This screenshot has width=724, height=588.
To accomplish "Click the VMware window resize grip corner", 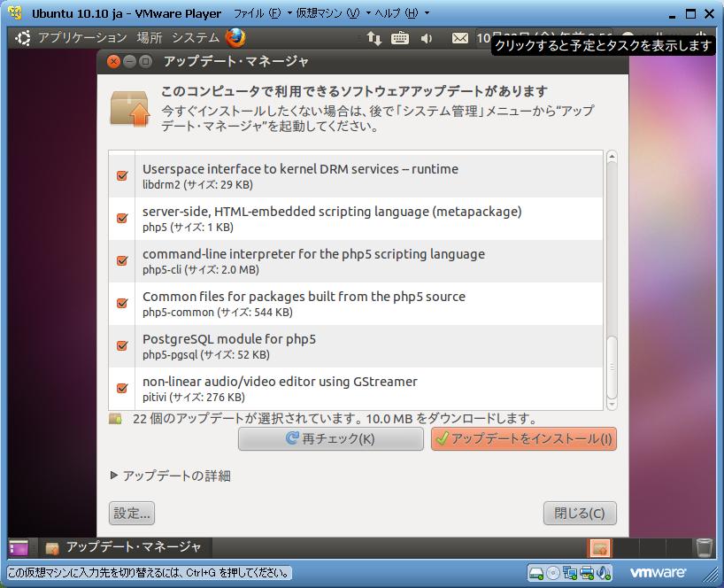I will tap(710, 574).
